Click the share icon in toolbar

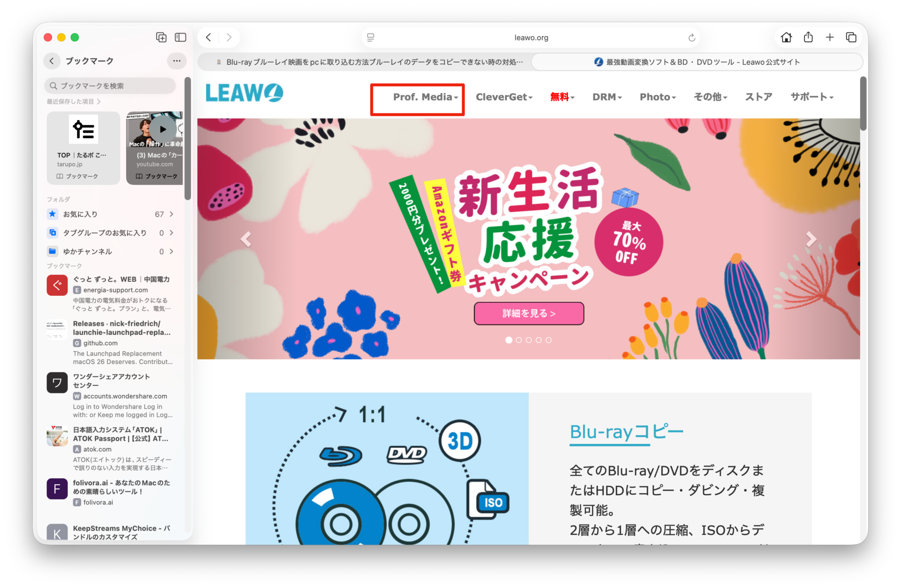pos(808,38)
